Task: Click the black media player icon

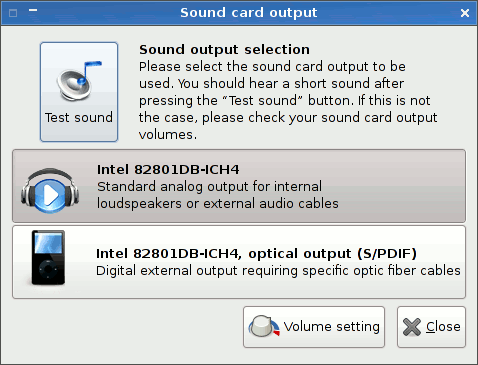Action: coord(48,257)
